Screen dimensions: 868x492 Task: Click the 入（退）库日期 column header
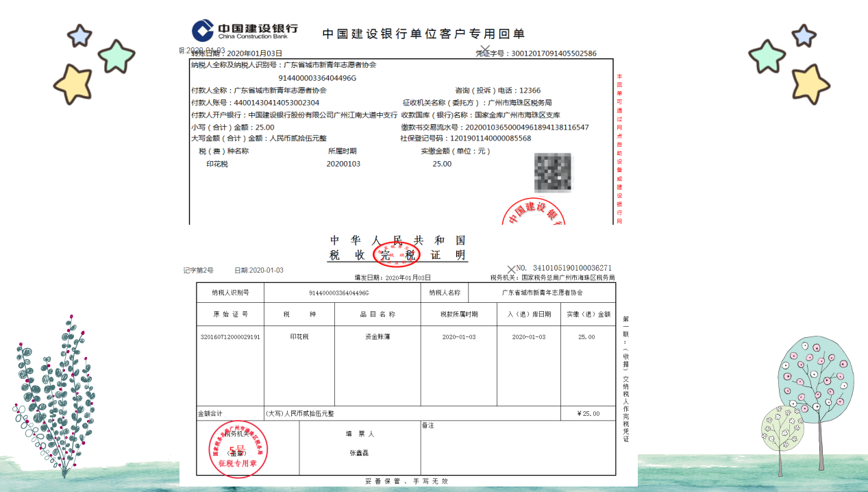(x=529, y=314)
